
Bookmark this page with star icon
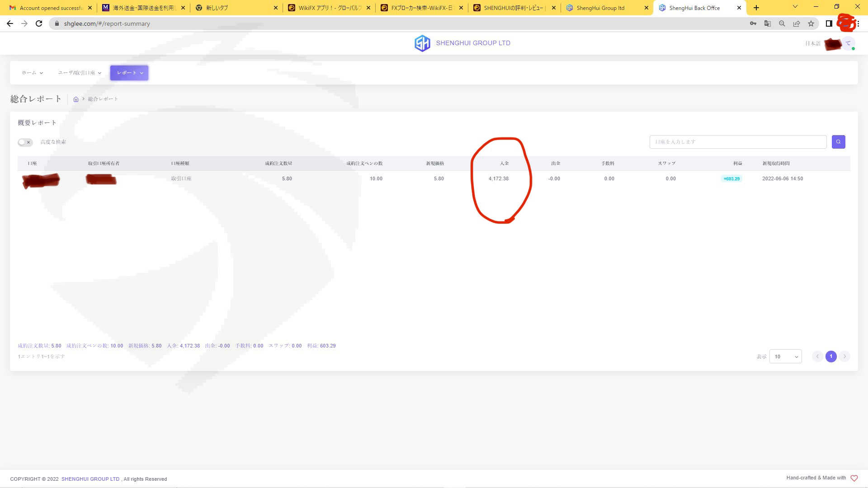811,23
